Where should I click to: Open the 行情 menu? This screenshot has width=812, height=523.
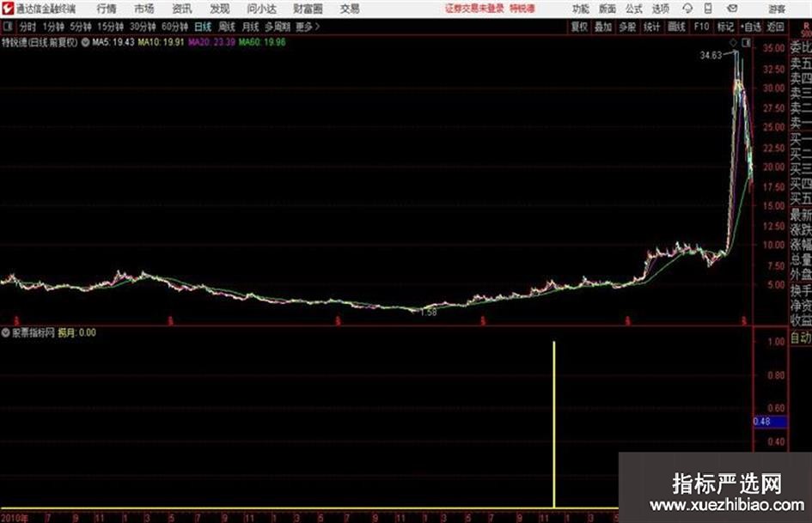(x=107, y=9)
